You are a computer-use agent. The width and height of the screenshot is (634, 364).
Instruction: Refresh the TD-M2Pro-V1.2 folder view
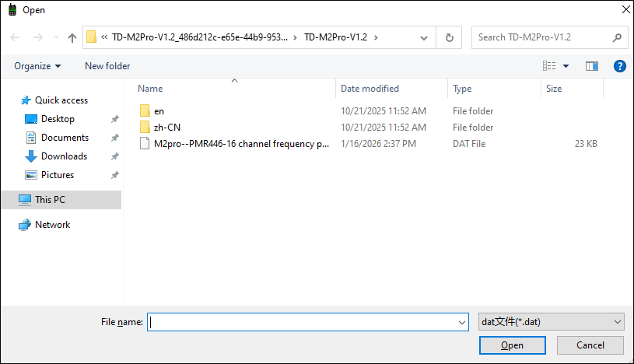[449, 37]
